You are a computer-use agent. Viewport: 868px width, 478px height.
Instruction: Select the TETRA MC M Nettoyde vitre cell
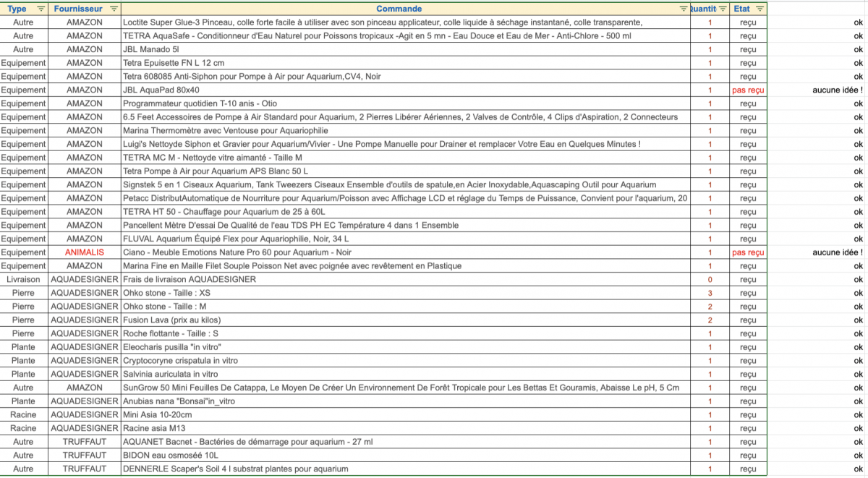pos(406,158)
